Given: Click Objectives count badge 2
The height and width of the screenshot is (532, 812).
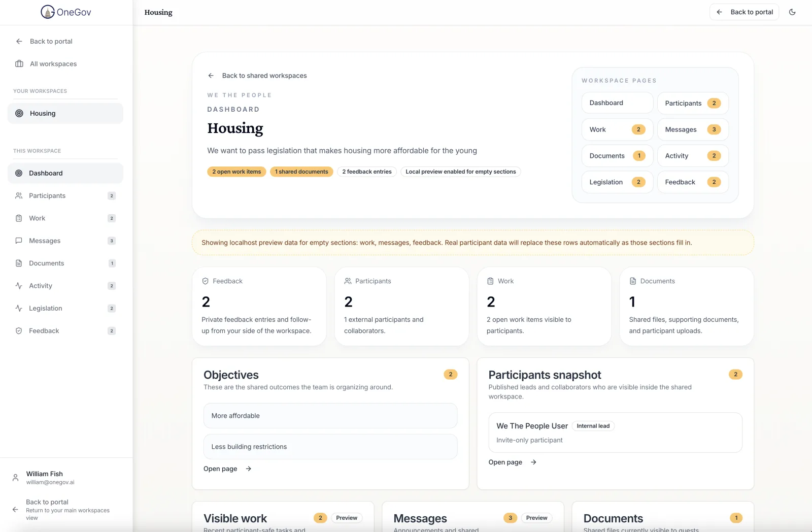Looking at the screenshot, I should [x=451, y=374].
